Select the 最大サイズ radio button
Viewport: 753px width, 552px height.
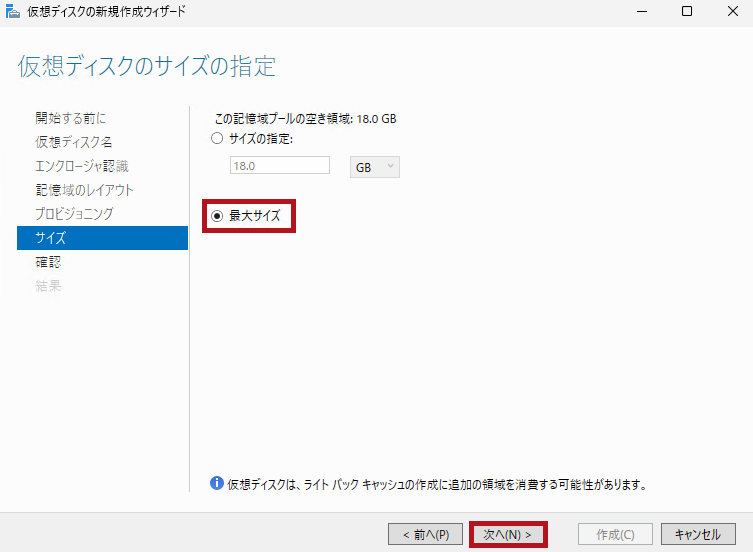click(217, 215)
